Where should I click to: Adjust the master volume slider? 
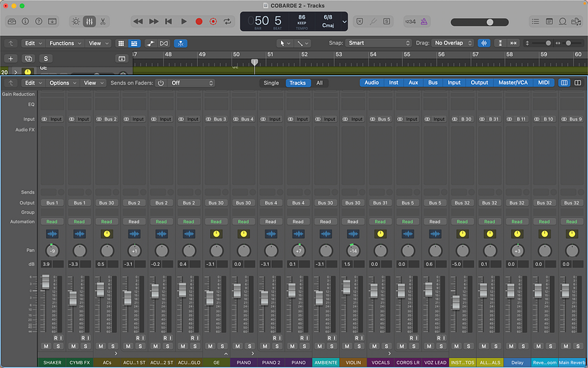click(x=479, y=22)
